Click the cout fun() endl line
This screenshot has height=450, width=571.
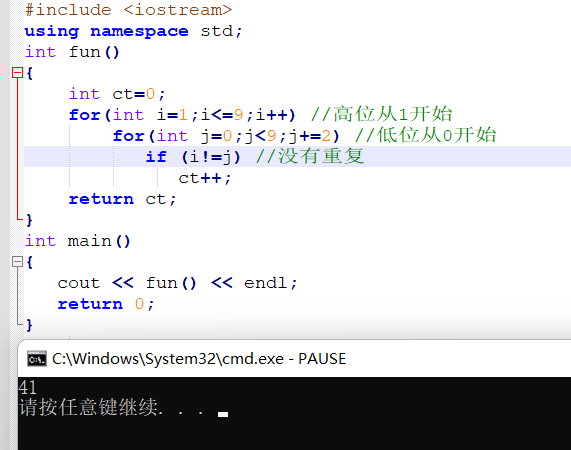178,283
